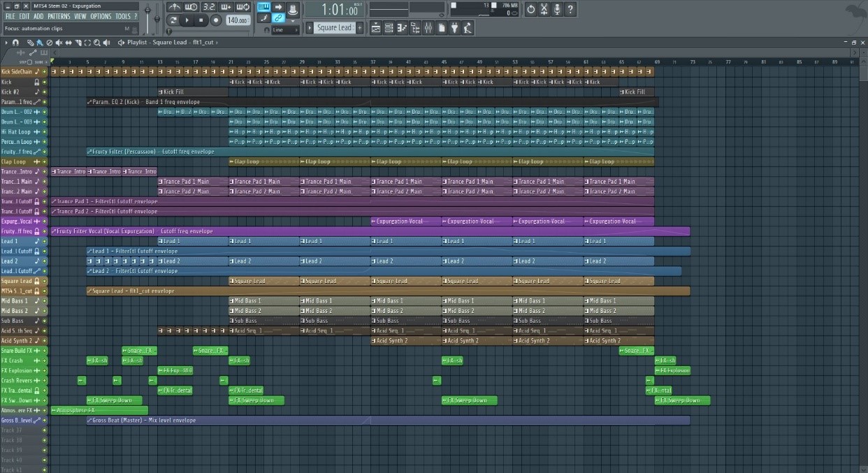The width and height of the screenshot is (868, 473).
Task: Expand the small arrow under the stamp icon
Action: pos(293,21)
